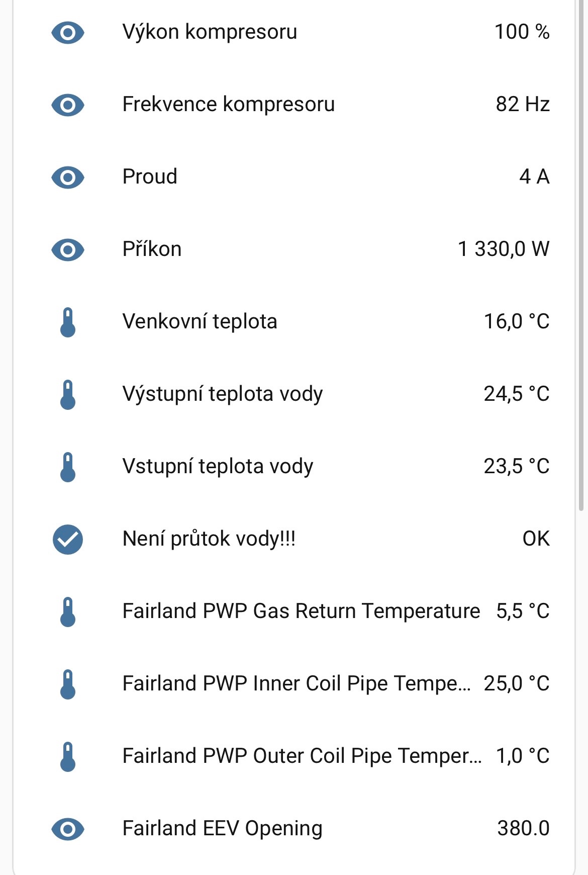588x875 pixels.
Task: Click the thermometer icon for Outer Coil Pipe
Action: click(x=68, y=757)
